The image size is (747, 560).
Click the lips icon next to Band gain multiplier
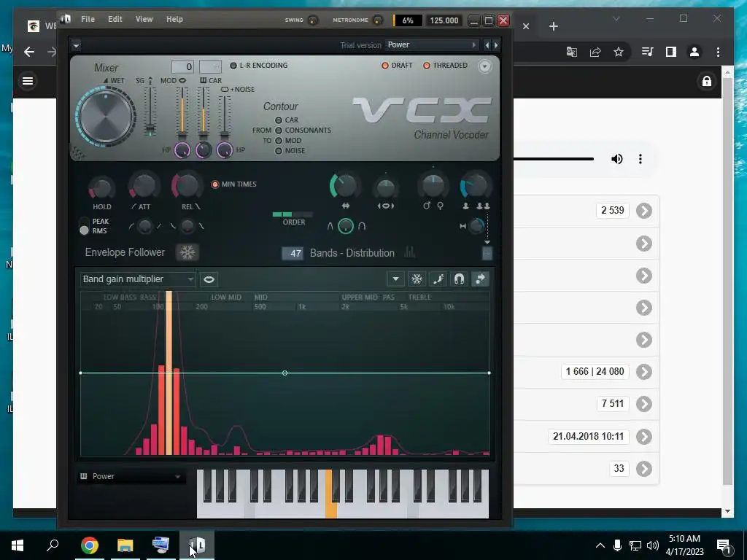point(209,279)
